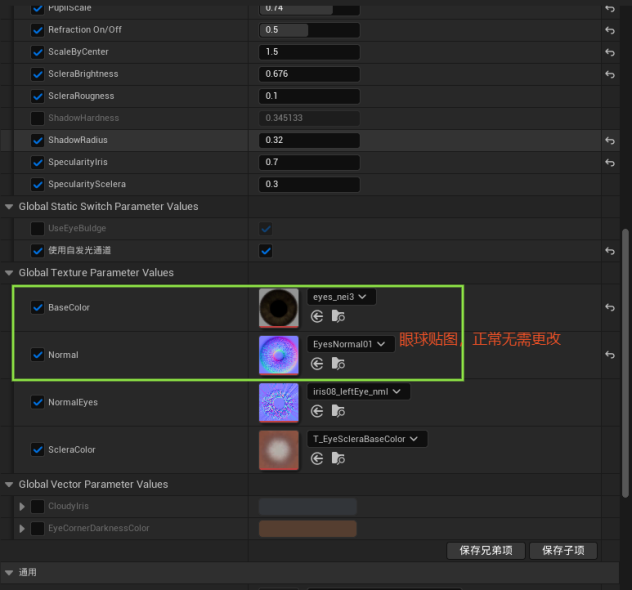The width and height of the screenshot is (632, 590).
Task: Click use-selected-asset arrow icon under EyesNormal01
Action: 317,363
